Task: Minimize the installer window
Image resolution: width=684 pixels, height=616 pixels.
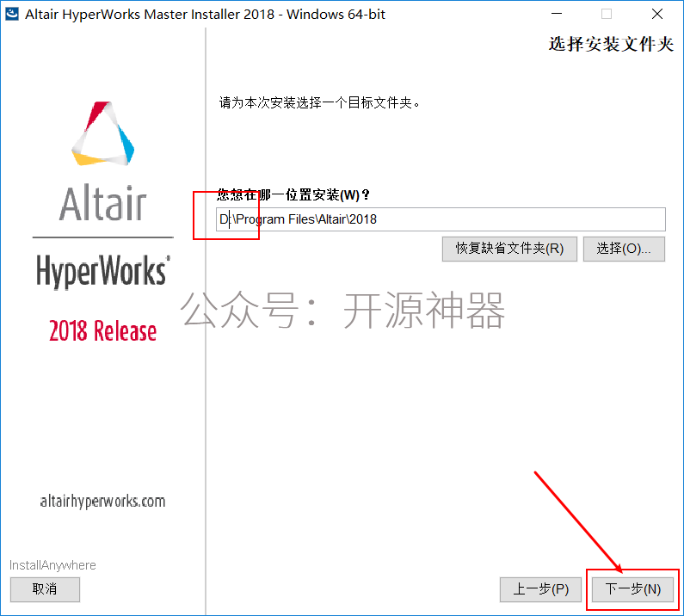Action: (x=557, y=14)
